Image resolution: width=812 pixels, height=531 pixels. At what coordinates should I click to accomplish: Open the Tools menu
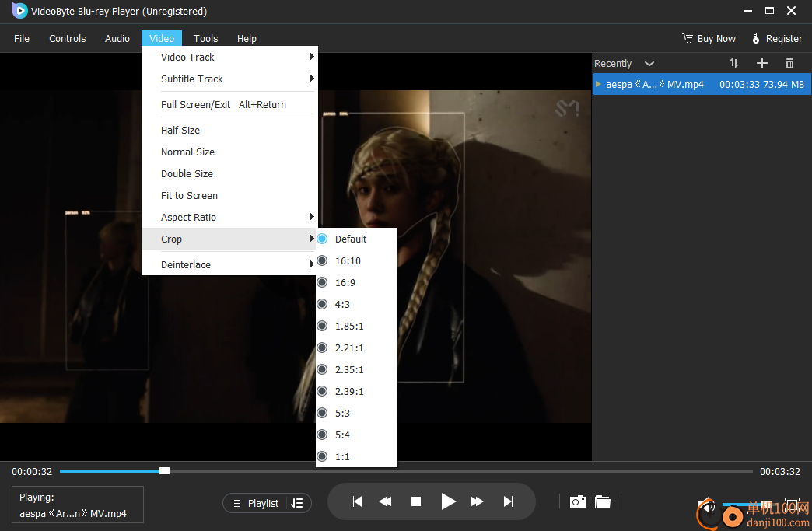205,38
